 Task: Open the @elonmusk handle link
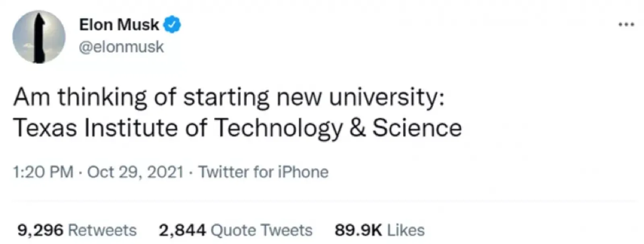122,47
